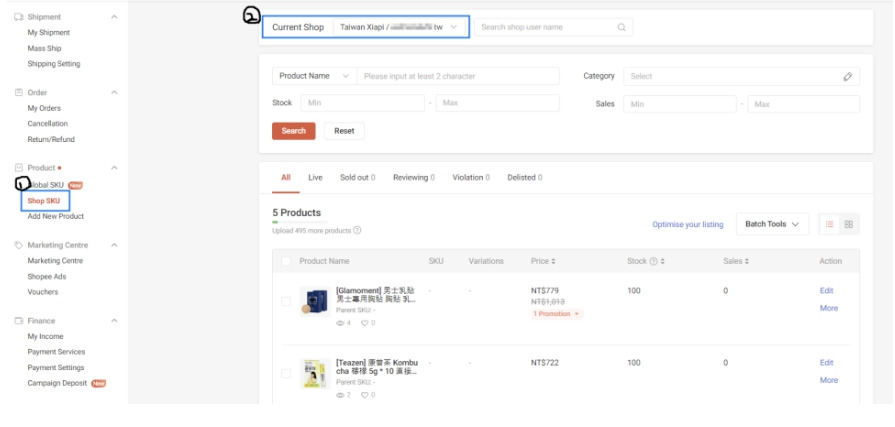Click the Shipment truck icon in sidebar
This screenshot has height=427, width=895.
click(19, 17)
